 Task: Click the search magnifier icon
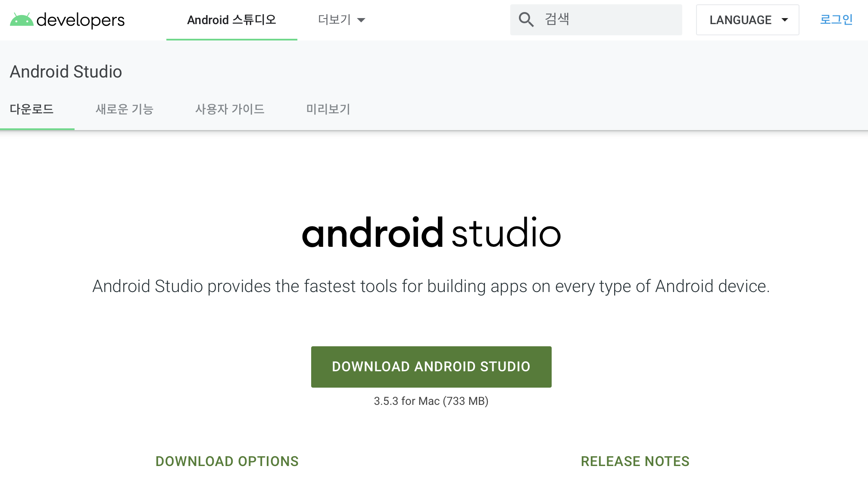coord(526,20)
